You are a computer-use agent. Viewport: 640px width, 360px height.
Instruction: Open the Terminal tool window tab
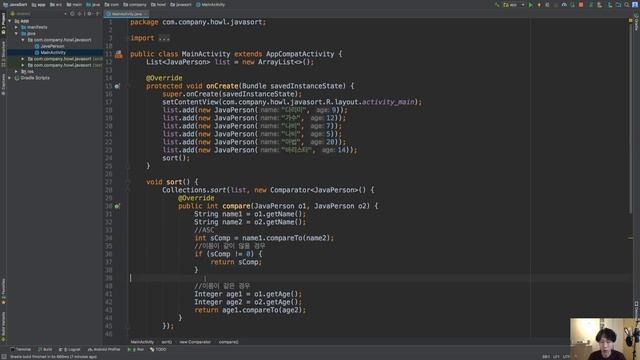click(21, 350)
